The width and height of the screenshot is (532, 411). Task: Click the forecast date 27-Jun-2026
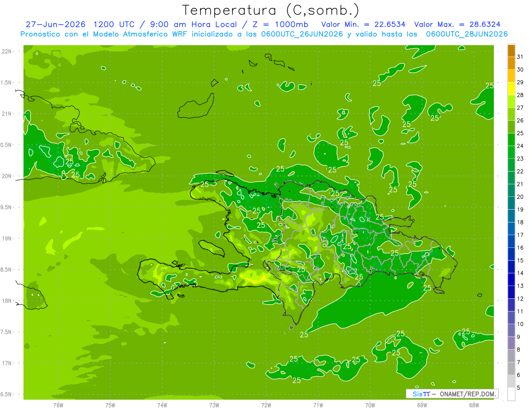point(55,24)
